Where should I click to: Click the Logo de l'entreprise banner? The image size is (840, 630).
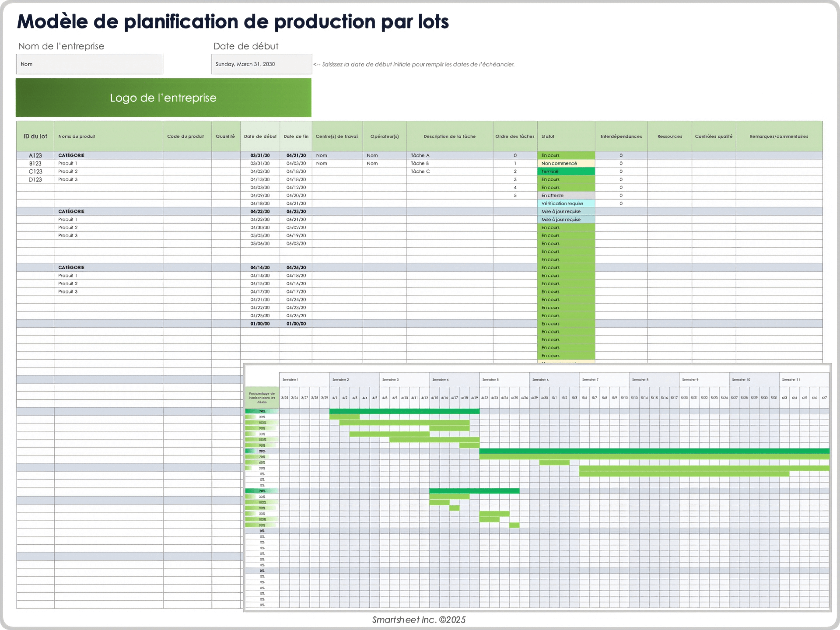[163, 98]
